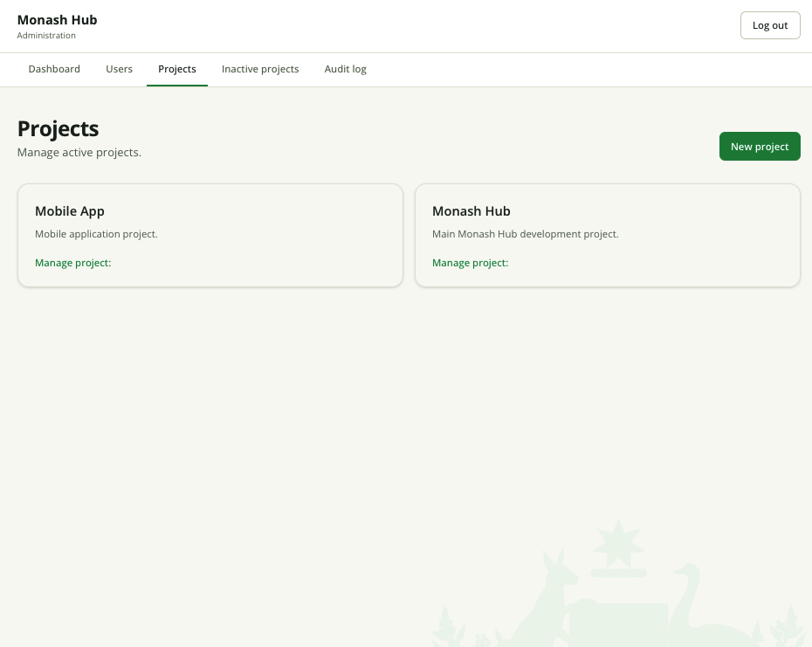Click 'Manage active projects.' subtitle
Image resolution: width=812 pixels, height=647 pixels.
pos(79,152)
